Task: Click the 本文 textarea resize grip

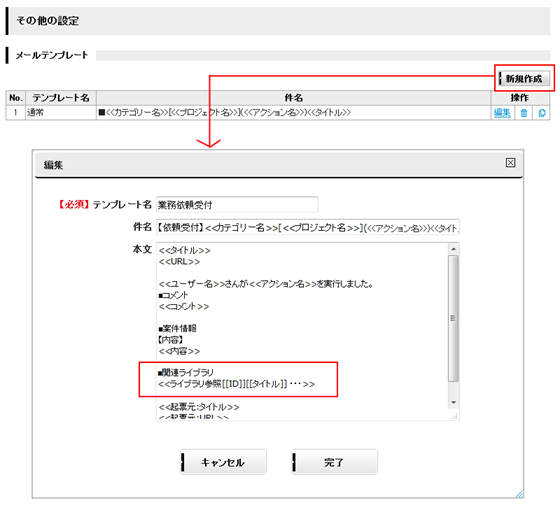Action: point(455,416)
